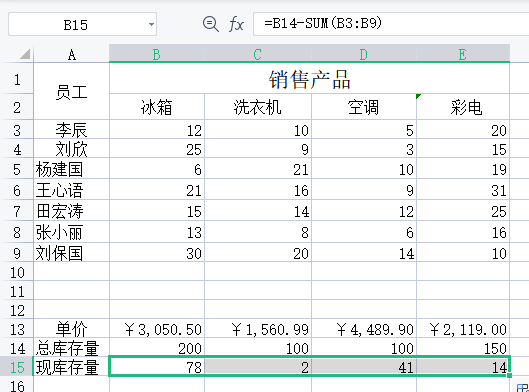Select the cell with name 李辰
This screenshot has height=392, width=529.
(x=72, y=130)
